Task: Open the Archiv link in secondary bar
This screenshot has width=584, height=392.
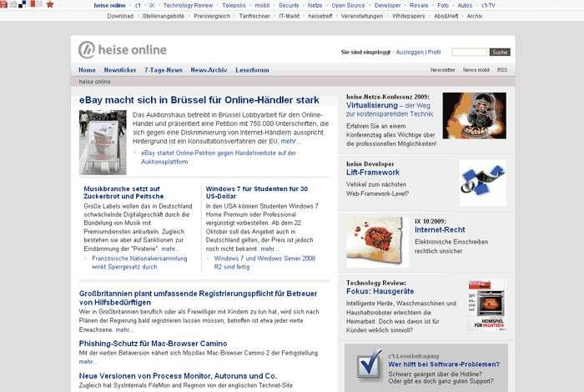Action: point(475,17)
